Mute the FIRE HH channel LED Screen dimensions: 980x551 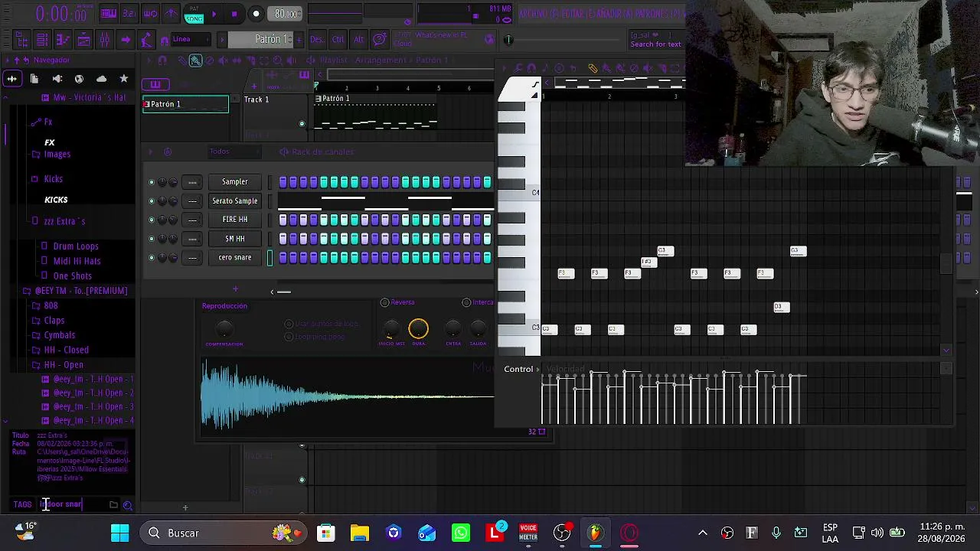pos(152,220)
